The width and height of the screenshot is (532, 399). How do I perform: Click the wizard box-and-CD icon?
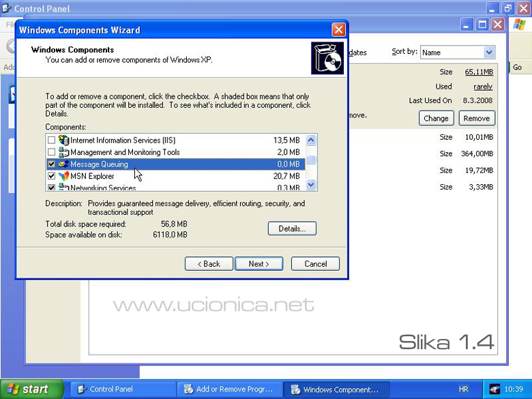point(327,58)
